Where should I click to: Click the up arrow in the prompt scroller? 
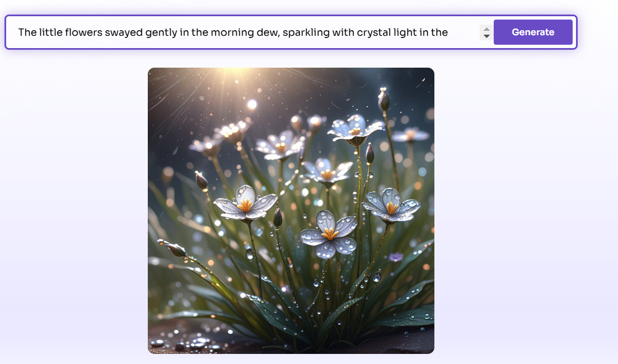(x=487, y=29)
